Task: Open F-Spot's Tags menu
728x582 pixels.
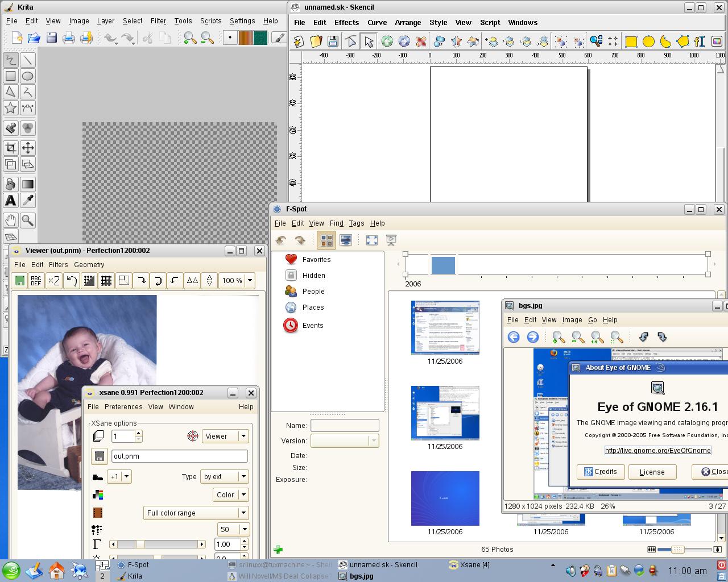Action: [356, 223]
